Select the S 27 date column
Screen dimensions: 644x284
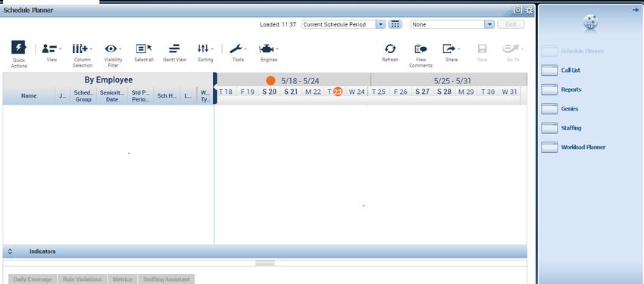click(422, 92)
